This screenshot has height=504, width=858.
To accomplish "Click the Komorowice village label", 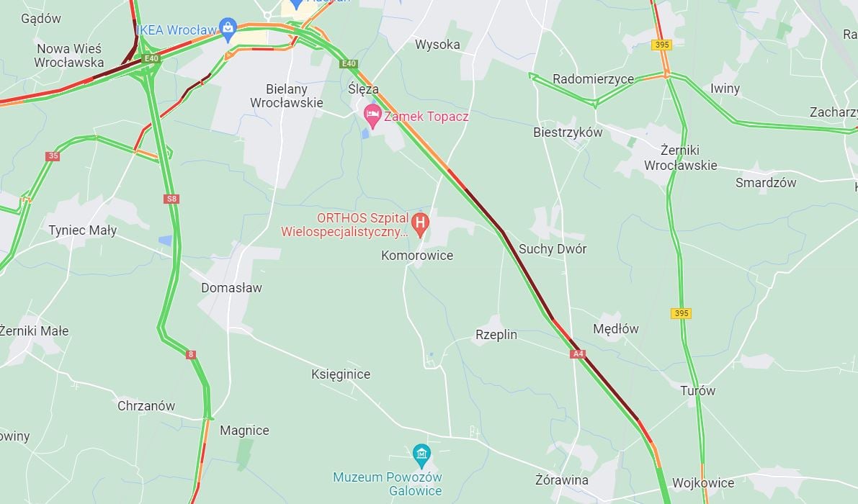I will [x=417, y=256].
